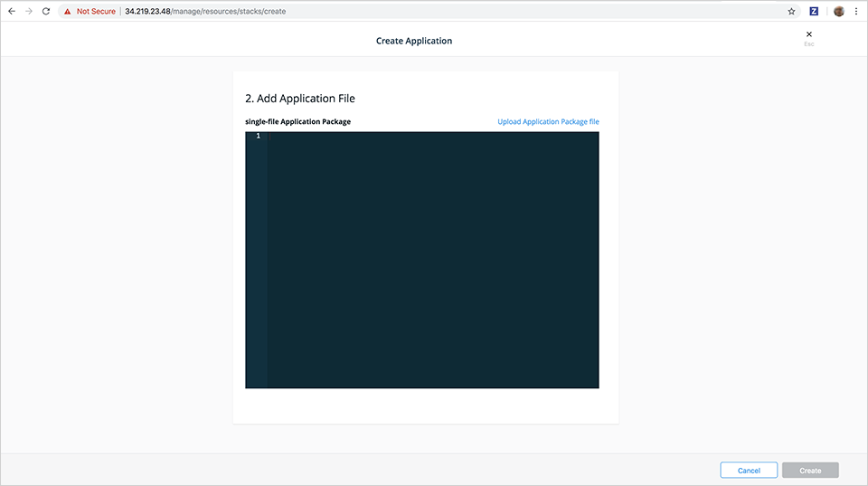Click the "2. Add Application File" heading

pos(300,98)
